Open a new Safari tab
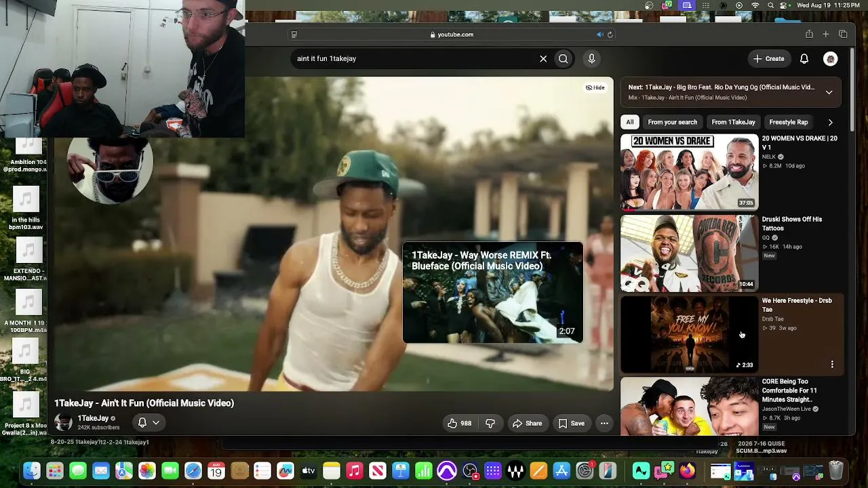 tap(825, 35)
